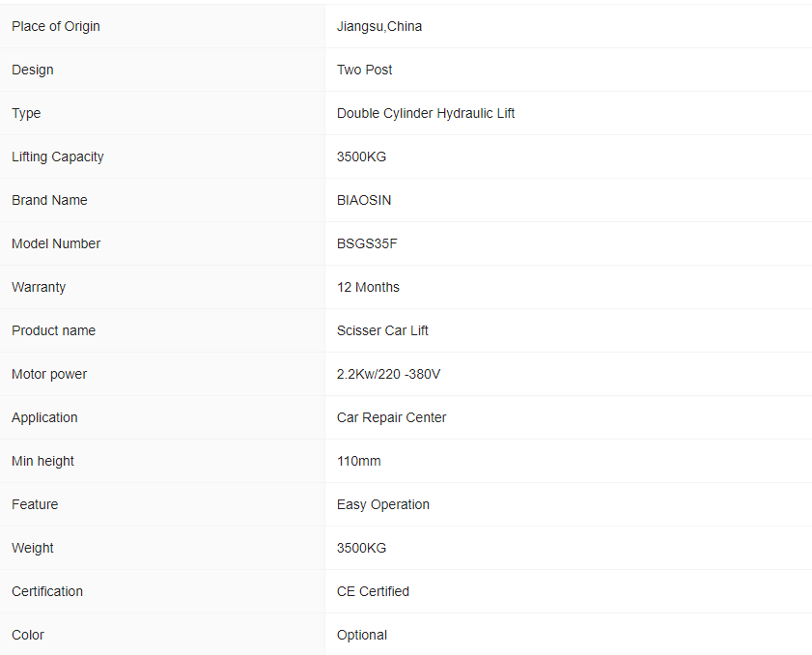Click the Min height label

(x=42, y=461)
